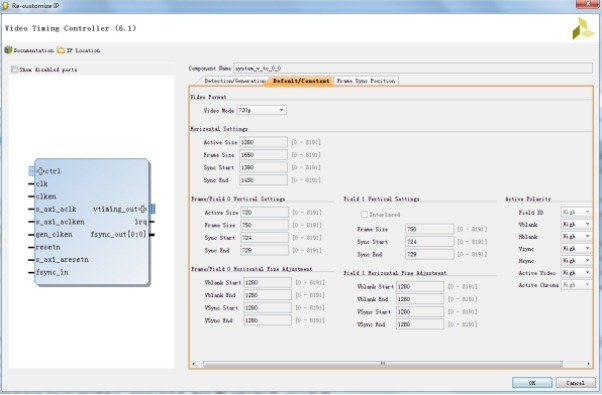Click Field 0 Vertical Frame Size field
This screenshot has width=602, height=395.
click(x=265, y=225)
